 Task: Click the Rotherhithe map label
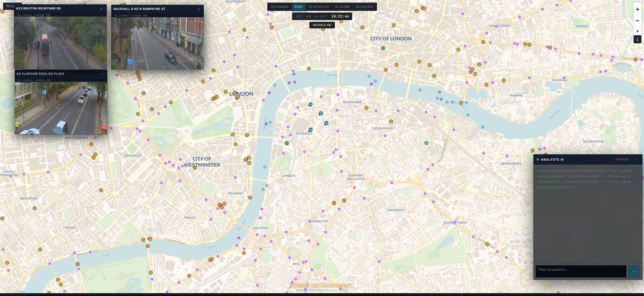click(593, 141)
